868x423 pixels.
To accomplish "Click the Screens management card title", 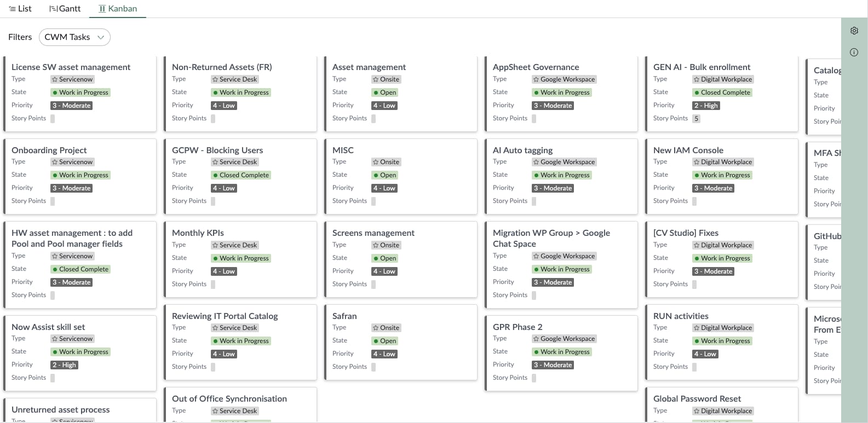I will click(x=373, y=233).
